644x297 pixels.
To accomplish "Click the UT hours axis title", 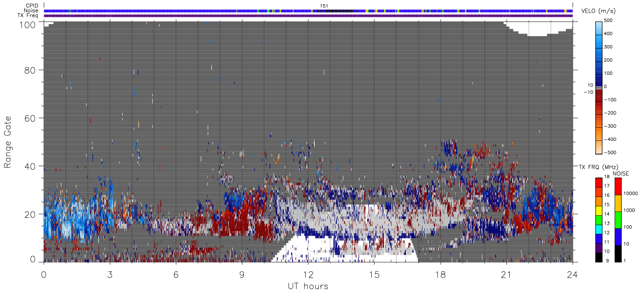I will [308, 286].
